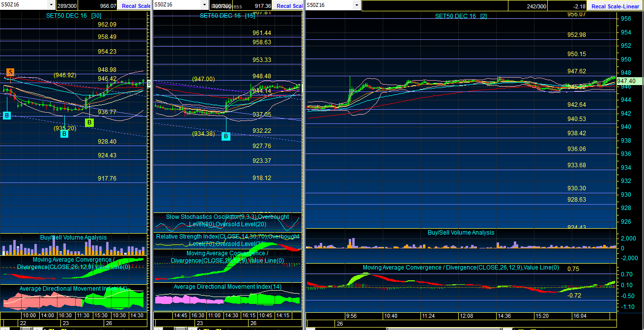Click the cyan B marker below (935.20) label
The width and height of the screenshot is (644, 330).
pyautogui.click(x=64, y=134)
